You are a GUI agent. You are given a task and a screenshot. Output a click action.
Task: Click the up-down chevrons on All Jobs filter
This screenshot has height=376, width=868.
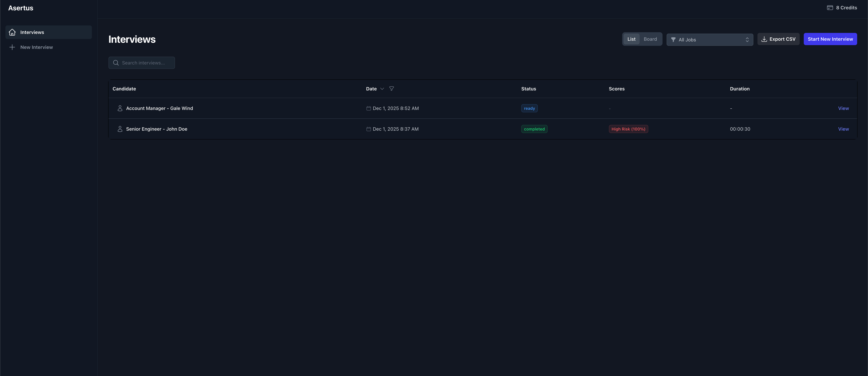tap(748, 40)
